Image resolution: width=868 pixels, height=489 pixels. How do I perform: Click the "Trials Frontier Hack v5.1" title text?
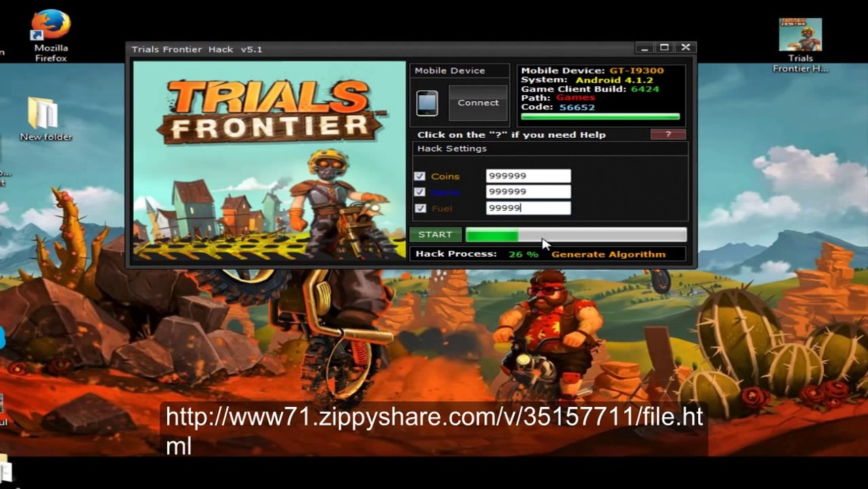(197, 50)
